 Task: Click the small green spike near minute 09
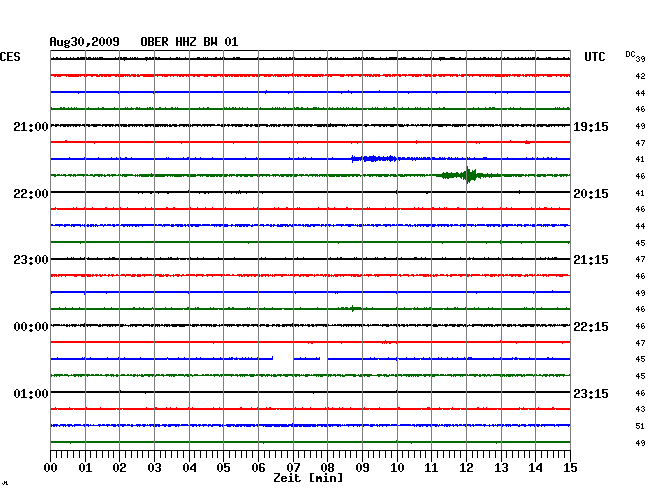coord(352,308)
